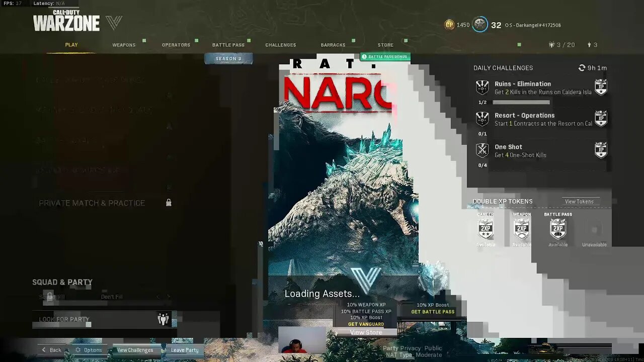Click the XP reward badge for Ruins - Elimination
This screenshot has height=362, width=644.
(601, 87)
